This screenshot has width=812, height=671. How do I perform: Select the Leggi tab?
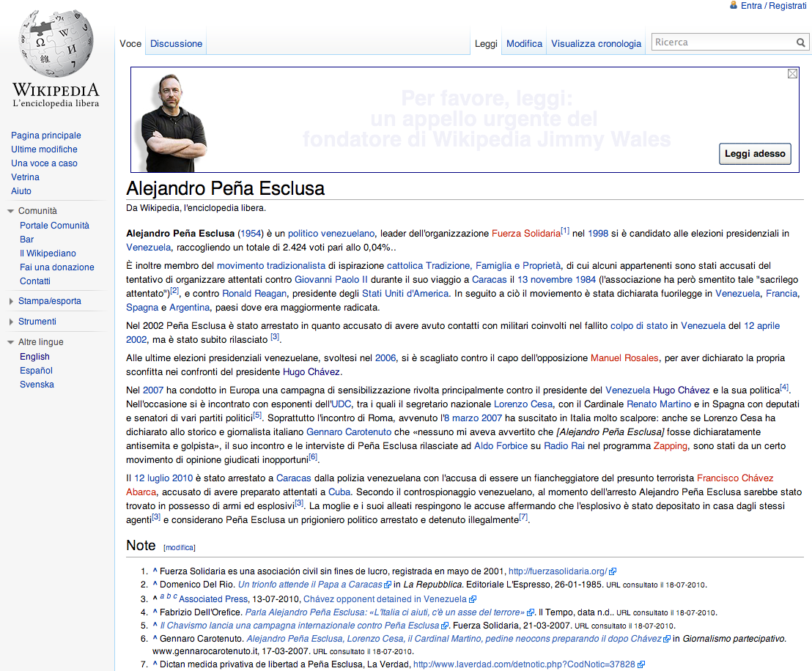pyautogui.click(x=487, y=44)
